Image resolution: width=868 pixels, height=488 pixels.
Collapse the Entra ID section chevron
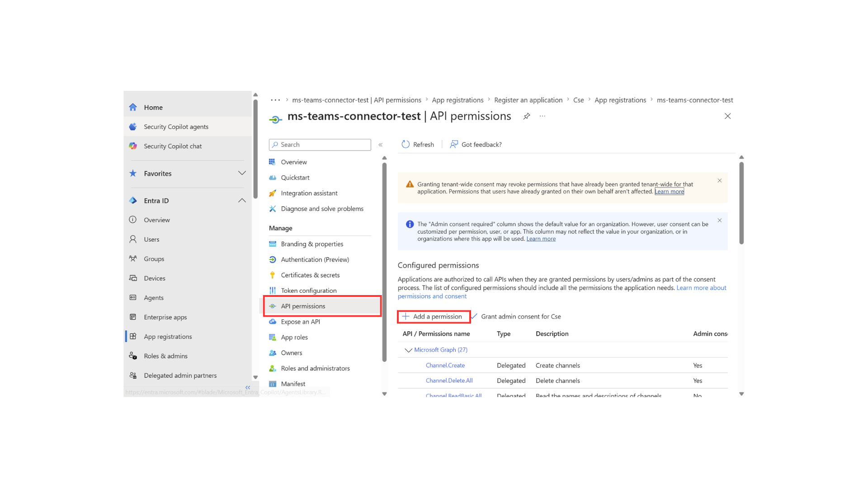point(242,200)
